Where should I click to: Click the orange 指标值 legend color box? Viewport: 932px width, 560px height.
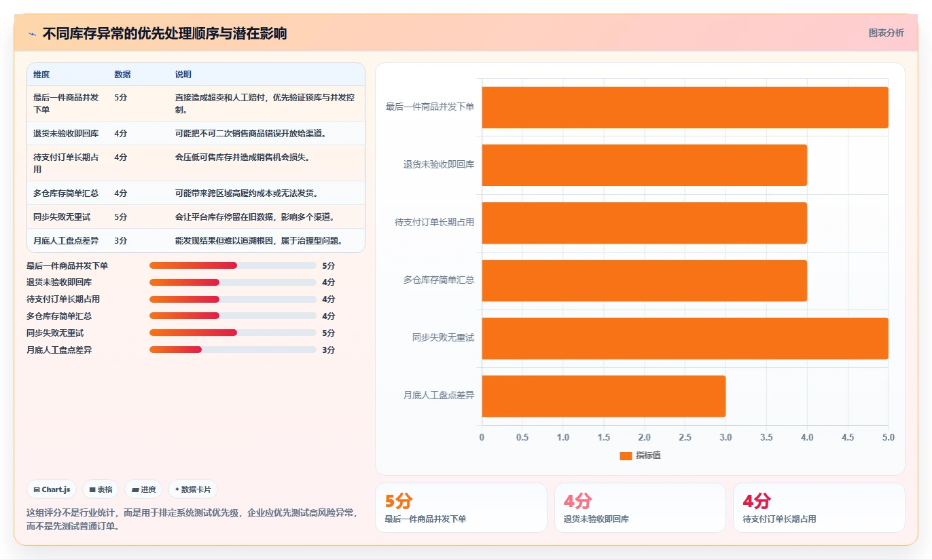626,455
